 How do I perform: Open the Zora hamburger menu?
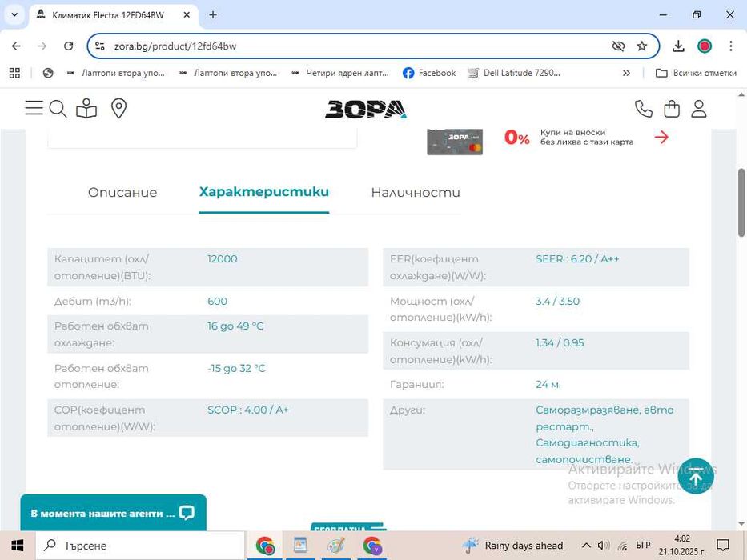pos(34,108)
